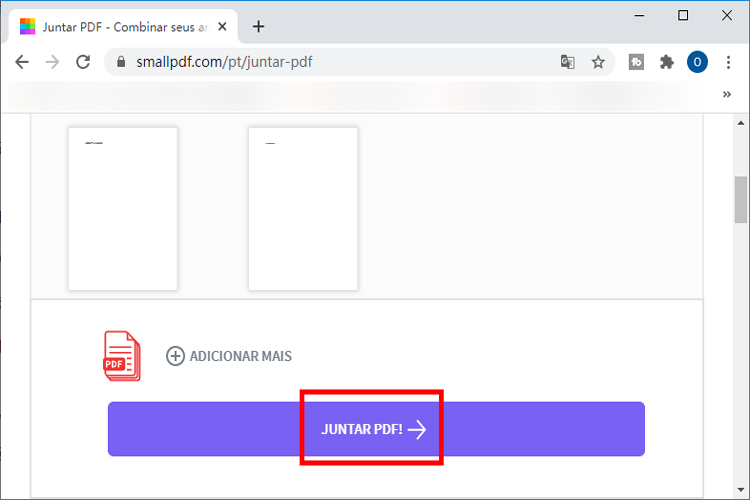Open the Google Translate page icon
This screenshot has width=750, height=500.
coord(567,62)
